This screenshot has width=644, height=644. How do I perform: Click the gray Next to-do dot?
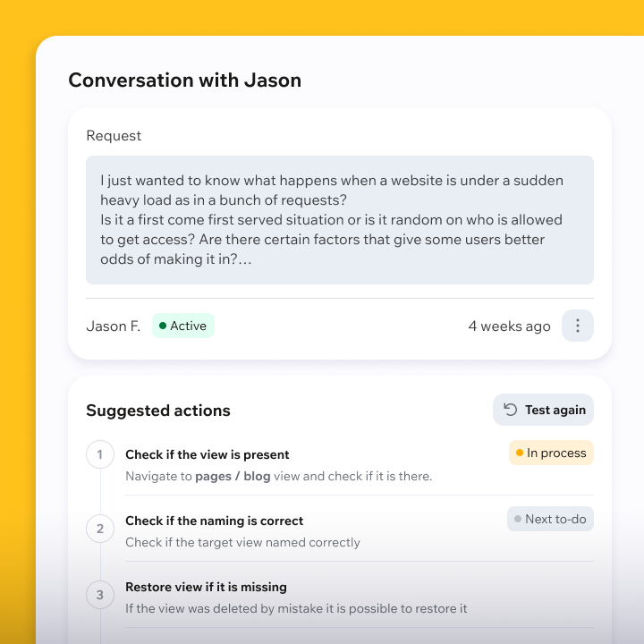[x=518, y=519]
